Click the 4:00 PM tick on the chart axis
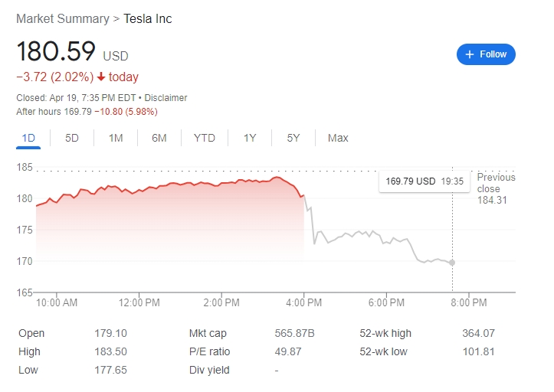This screenshot has height=392, width=554. click(x=304, y=302)
